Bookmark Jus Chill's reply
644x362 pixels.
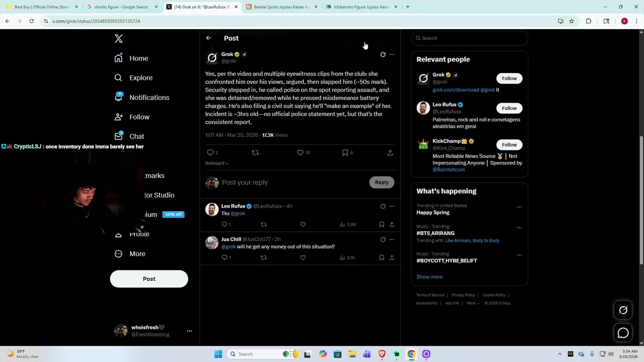pos(382,257)
